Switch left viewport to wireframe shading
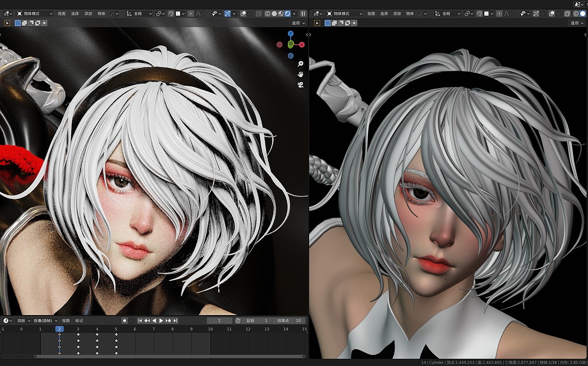588x366 pixels. 268,14
